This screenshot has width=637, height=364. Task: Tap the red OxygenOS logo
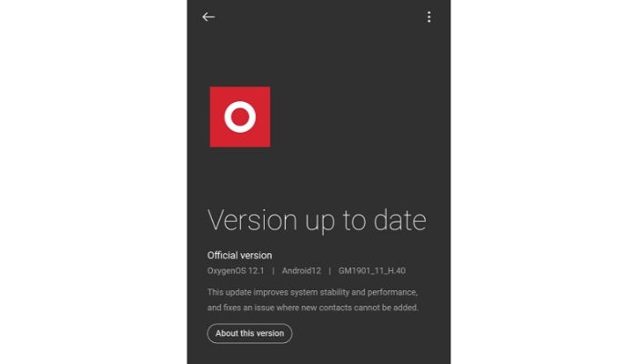coord(240,116)
